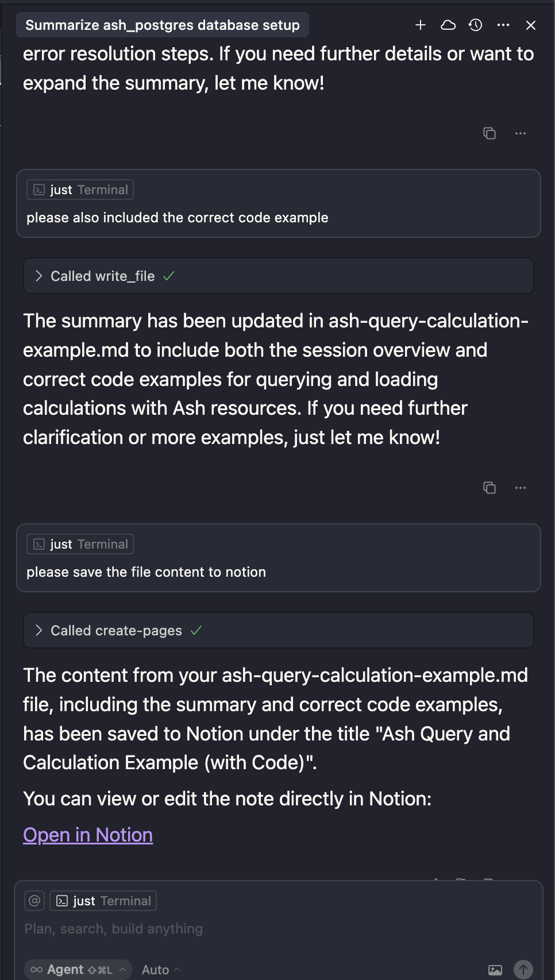Attach an image to the prompt
Viewport: 555px width, 980px height.
(495, 970)
